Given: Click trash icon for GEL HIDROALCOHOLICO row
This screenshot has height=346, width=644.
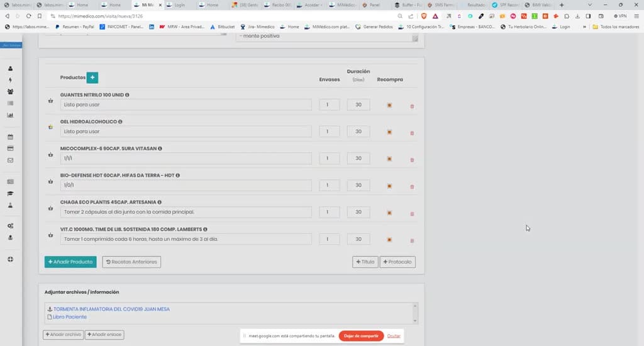Looking at the screenshot, I should pos(412,133).
